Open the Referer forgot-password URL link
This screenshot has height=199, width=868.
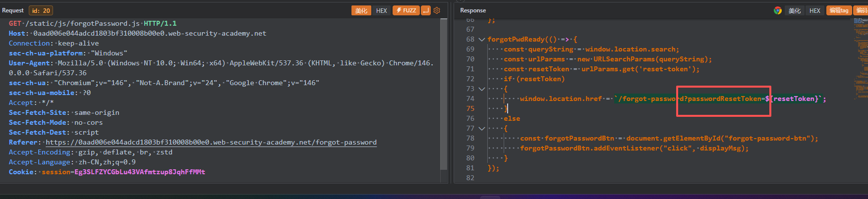point(211,143)
